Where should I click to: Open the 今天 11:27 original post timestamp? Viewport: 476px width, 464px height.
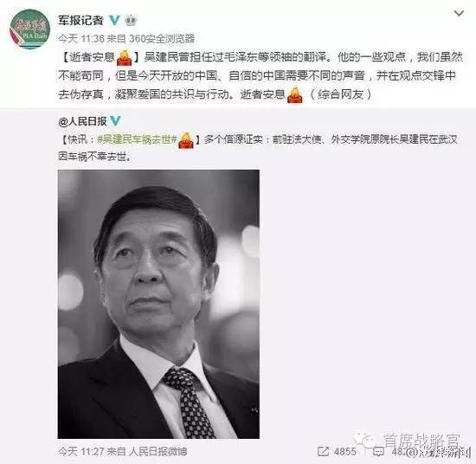coord(81,452)
